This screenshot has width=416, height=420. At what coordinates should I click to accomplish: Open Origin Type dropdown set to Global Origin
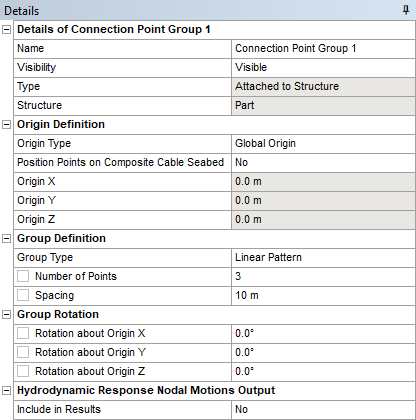[x=323, y=144]
